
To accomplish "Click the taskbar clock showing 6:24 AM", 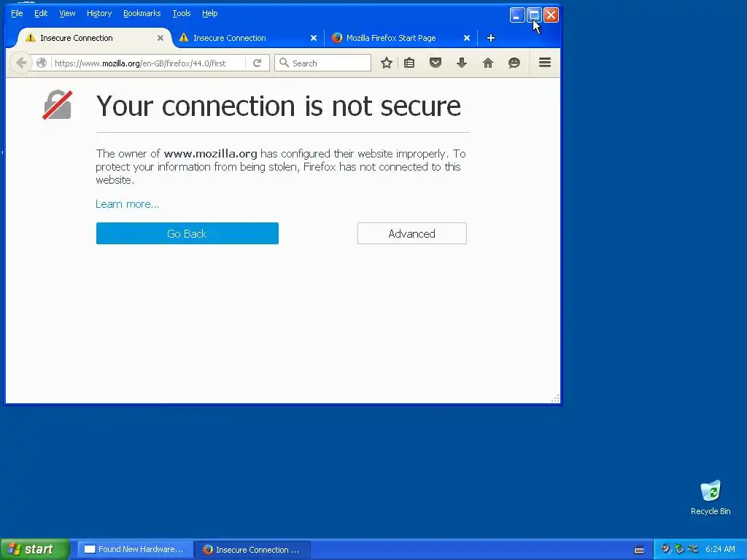I will tap(720, 550).
